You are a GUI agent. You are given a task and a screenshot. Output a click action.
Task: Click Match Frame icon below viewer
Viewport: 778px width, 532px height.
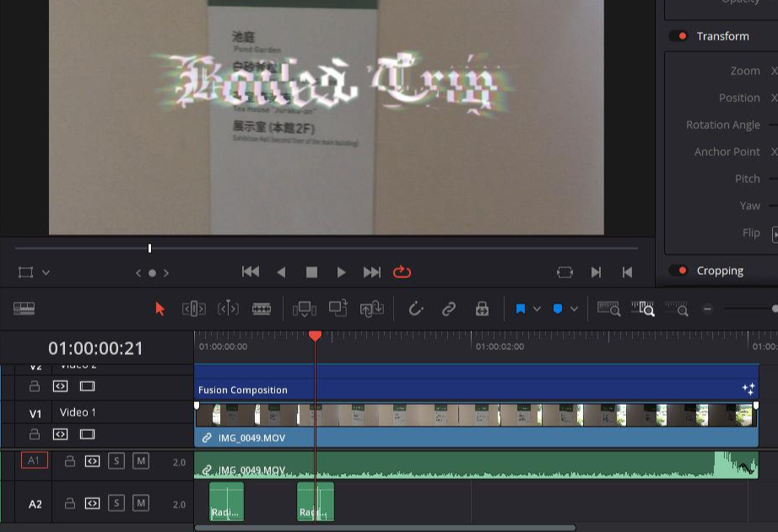coord(565,272)
